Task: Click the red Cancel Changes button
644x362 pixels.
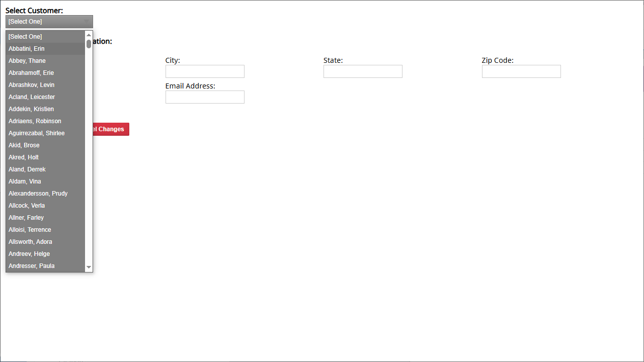Action: (111, 129)
